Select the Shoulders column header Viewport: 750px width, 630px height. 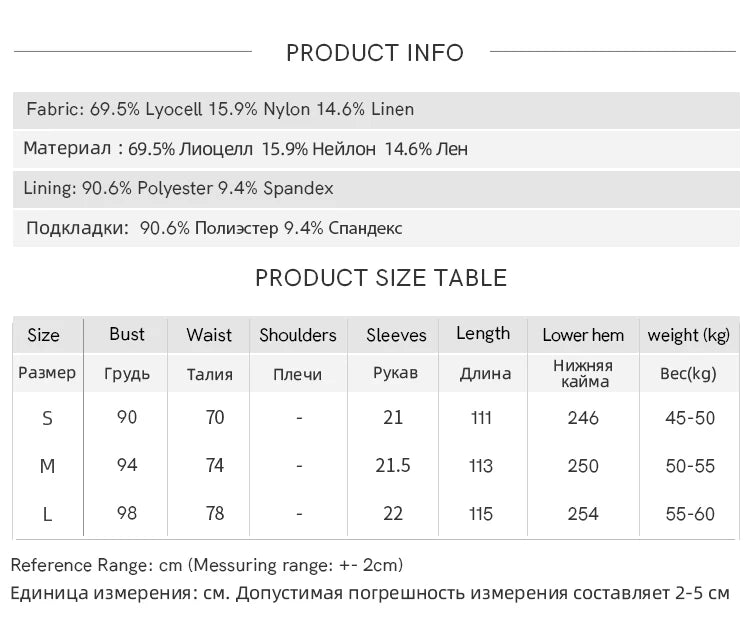298,335
